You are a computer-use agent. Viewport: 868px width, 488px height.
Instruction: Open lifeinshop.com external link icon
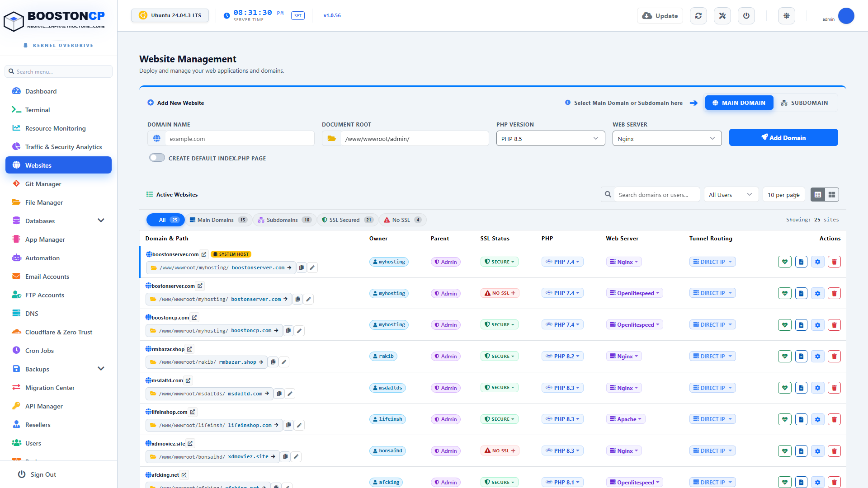click(x=193, y=412)
